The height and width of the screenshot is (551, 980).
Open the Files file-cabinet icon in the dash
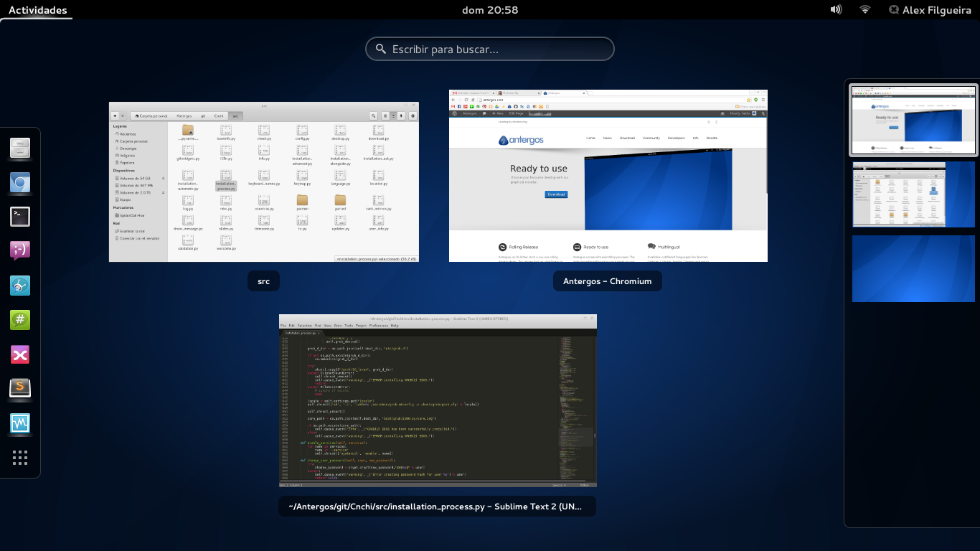coord(20,149)
